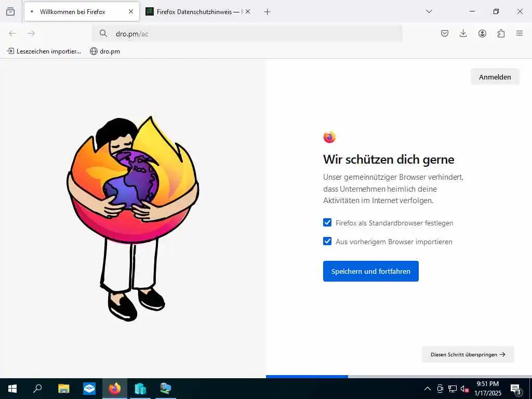
Task: Close the Firefox Datenschutzhinweis tab
Action: pos(248,11)
